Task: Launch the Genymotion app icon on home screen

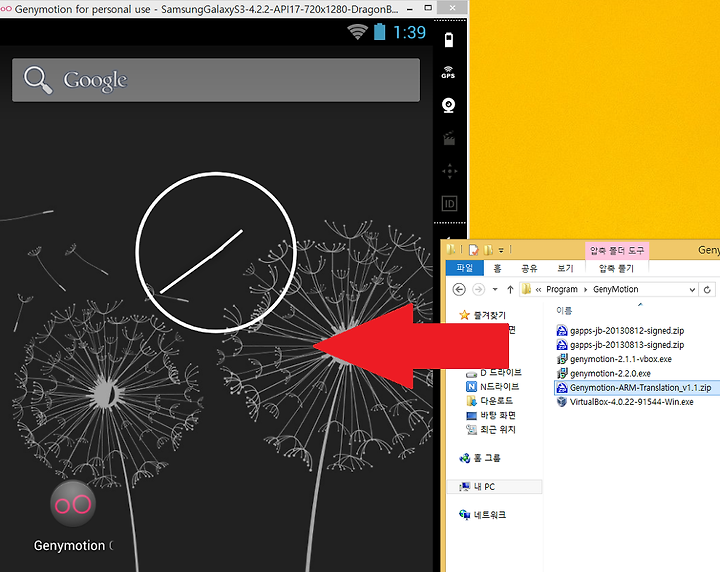Action: point(73,504)
